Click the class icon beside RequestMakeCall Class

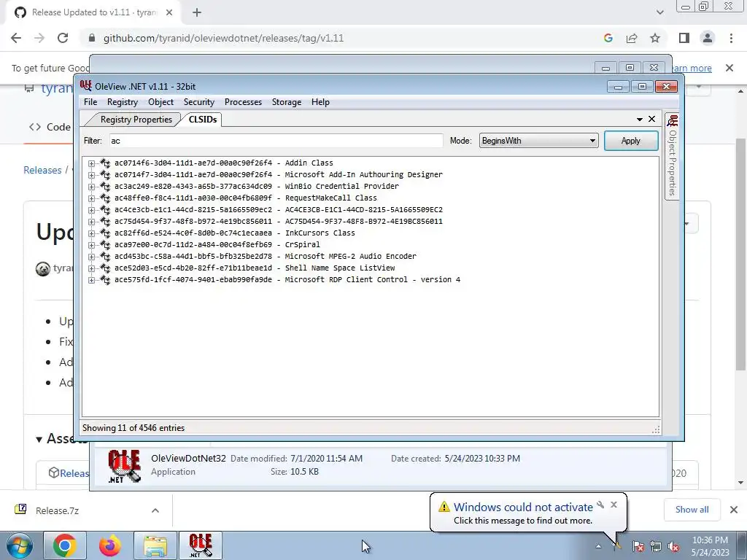(105, 198)
